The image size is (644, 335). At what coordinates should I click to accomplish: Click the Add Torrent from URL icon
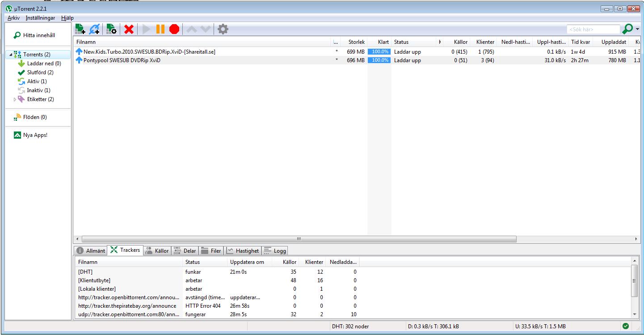coord(95,29)
